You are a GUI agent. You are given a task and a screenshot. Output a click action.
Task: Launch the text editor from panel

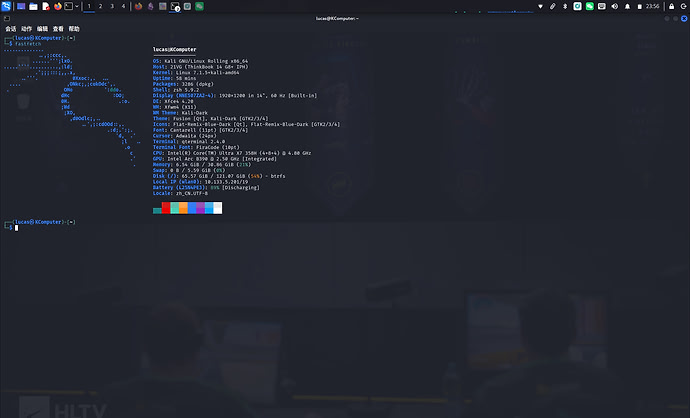pos(46,7)
